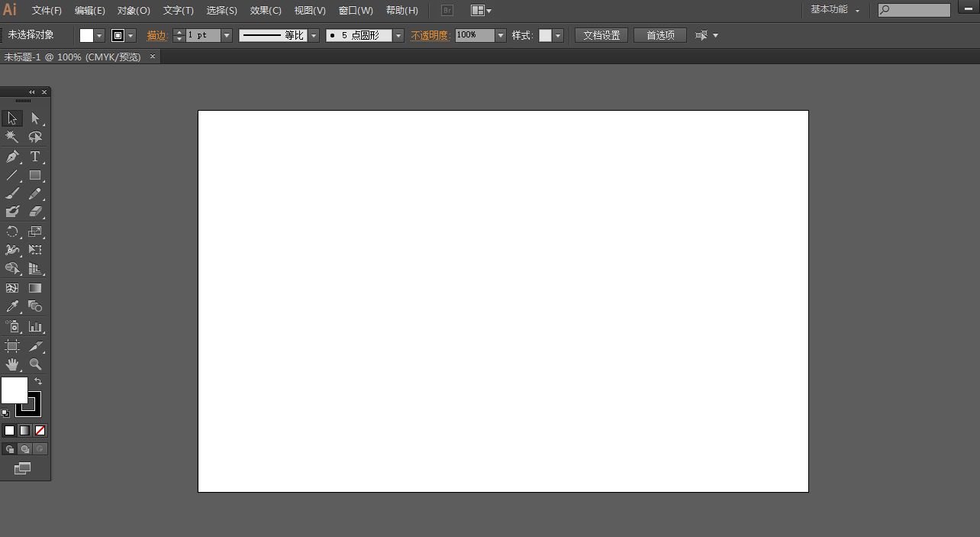Open the brush definition dropdown (5 点圆形)
The image size is (980, 537).
(398, 36)
